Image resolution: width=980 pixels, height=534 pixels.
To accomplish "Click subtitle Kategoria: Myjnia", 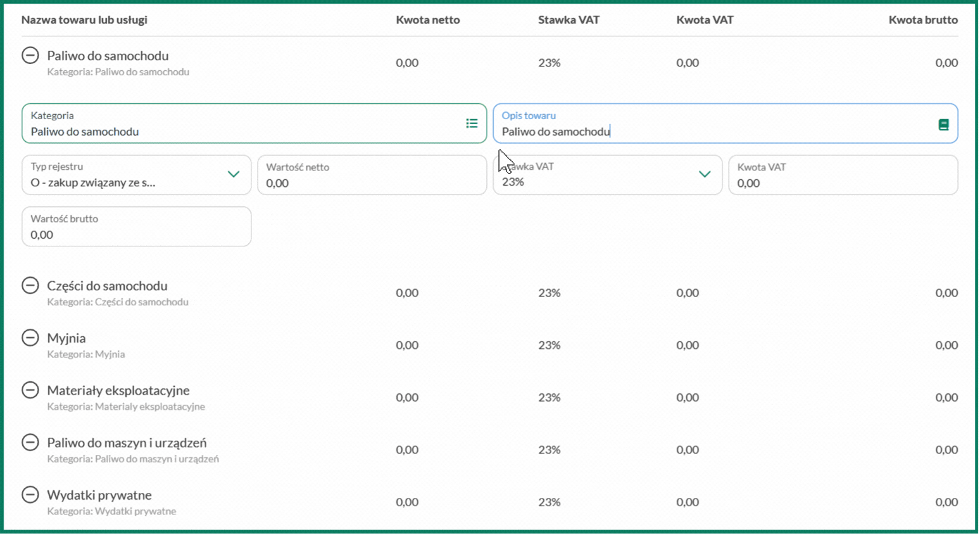I will pos(86,354).
